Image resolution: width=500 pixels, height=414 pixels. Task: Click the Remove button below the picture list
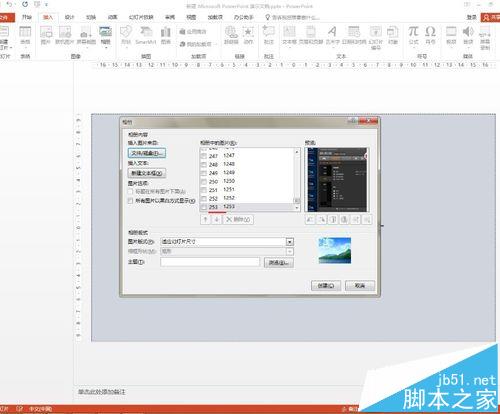pos(238,219)
